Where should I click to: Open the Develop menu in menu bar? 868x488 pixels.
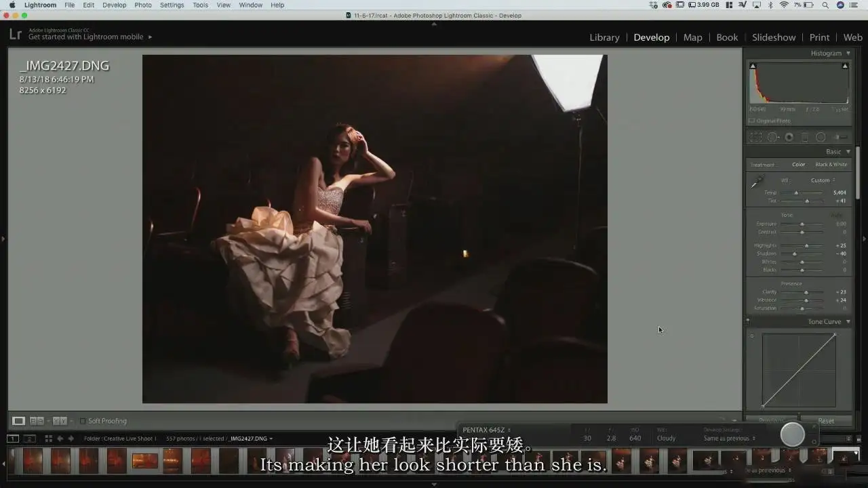(114, 5)
